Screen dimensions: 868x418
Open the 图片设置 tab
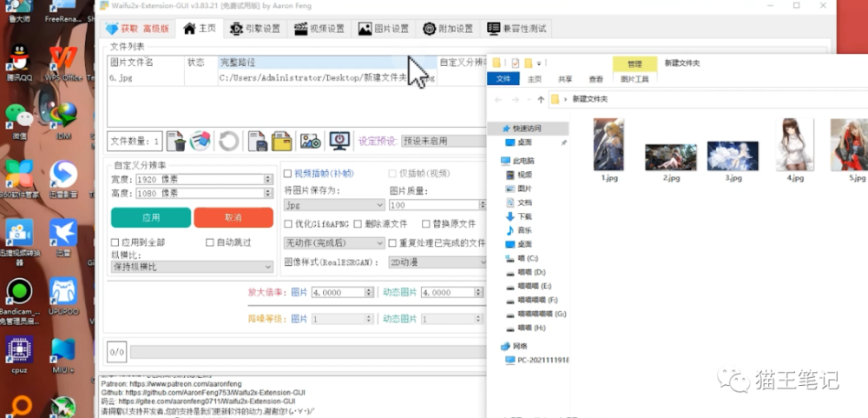384,29
